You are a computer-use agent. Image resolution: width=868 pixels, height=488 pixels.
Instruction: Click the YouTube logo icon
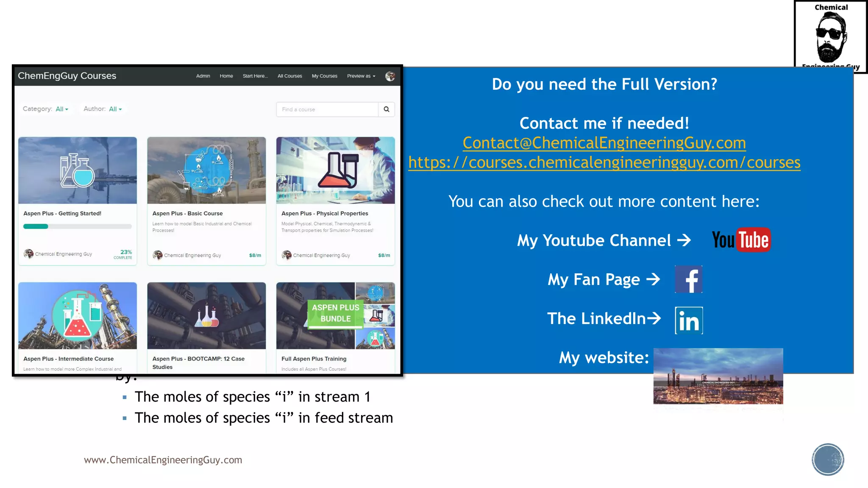[741, 240]
